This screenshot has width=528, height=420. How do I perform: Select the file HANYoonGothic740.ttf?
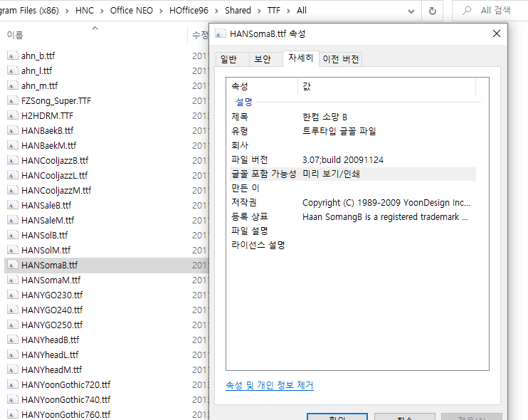[66, 400]
